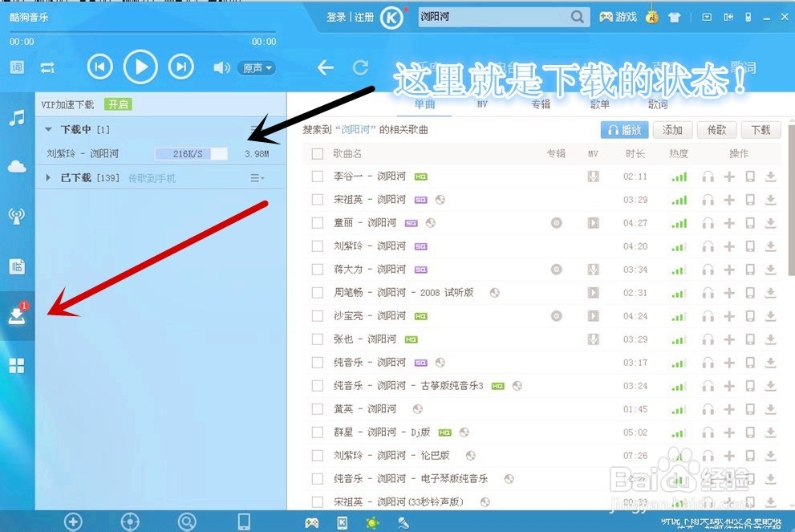Check the select-all box beside 歌曲名

(x=318, y=154)
